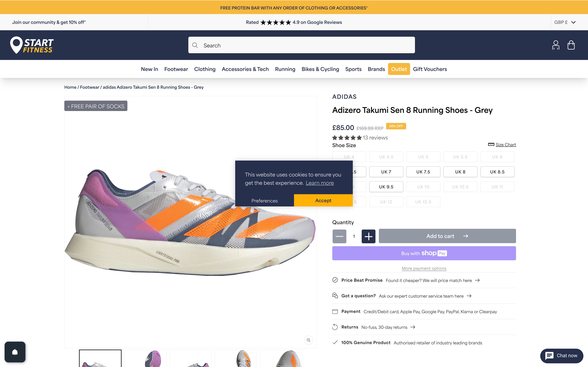The width and height of the screenshot is (588, 367).
Task: Expand the GBP currency dropdown
Action: tap(565, 22)
